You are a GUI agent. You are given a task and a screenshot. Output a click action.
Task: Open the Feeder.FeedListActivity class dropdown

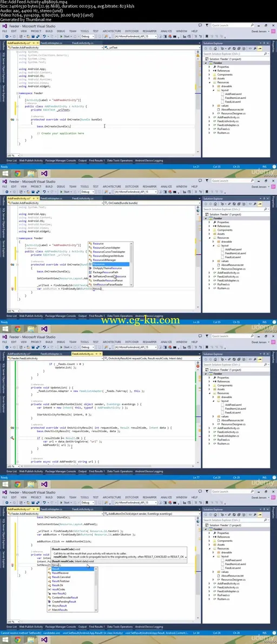(55, 358)
